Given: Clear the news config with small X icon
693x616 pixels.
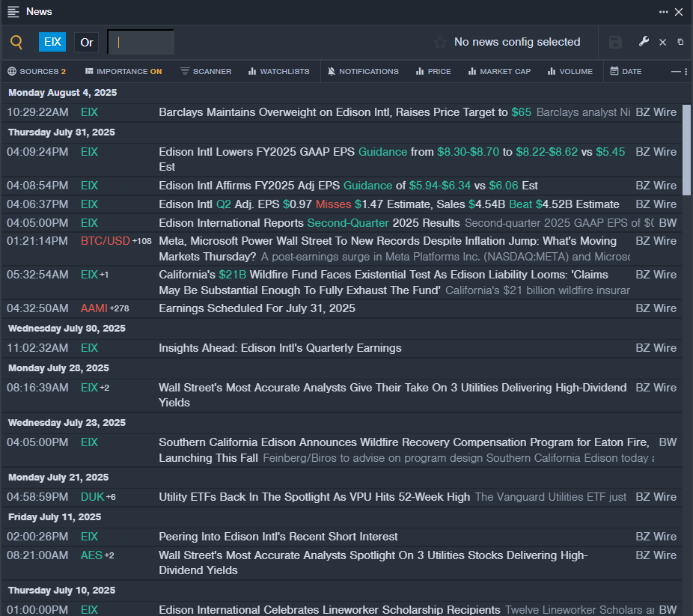Looking at the screenshot, I should coord(662,43).
